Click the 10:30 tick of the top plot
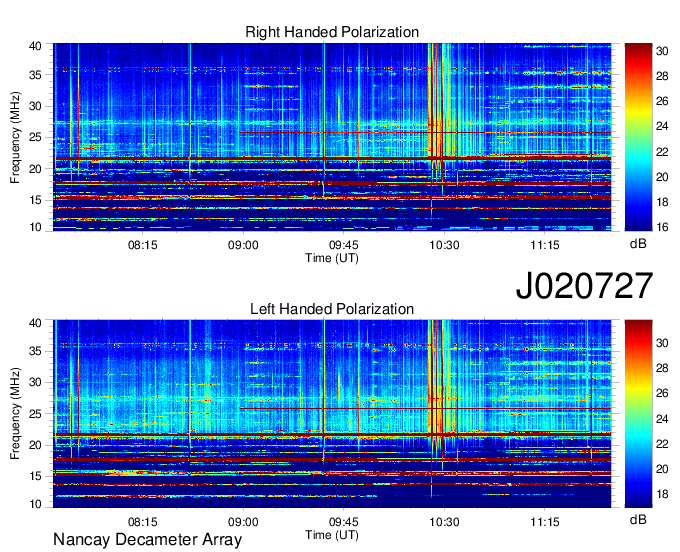The image size is (680, 552). click(445, 245)
